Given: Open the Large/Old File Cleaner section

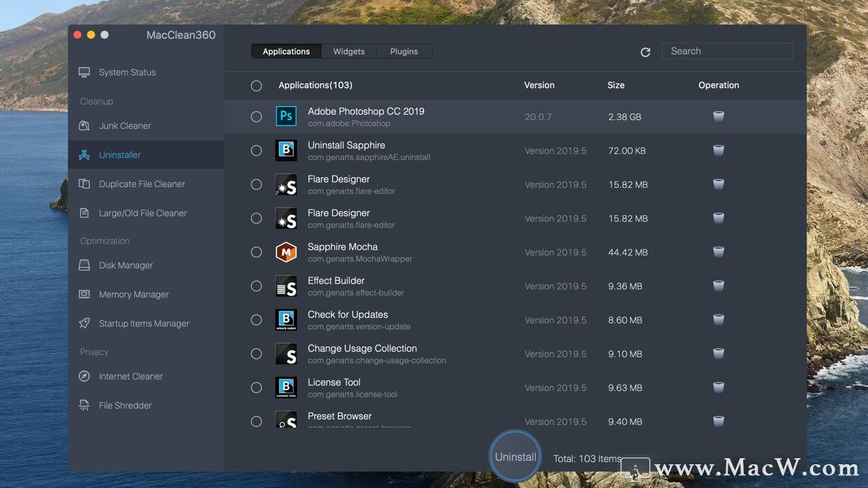Looking at the screenshot, I should click(143, 213).
